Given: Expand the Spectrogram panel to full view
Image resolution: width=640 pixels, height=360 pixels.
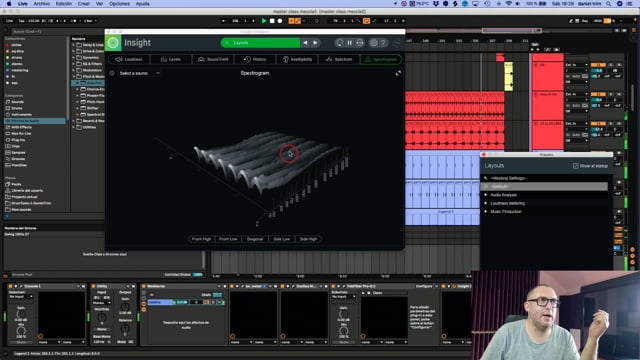Looking at the screenshot, I should pyautogui.click(x=398, y=73).
